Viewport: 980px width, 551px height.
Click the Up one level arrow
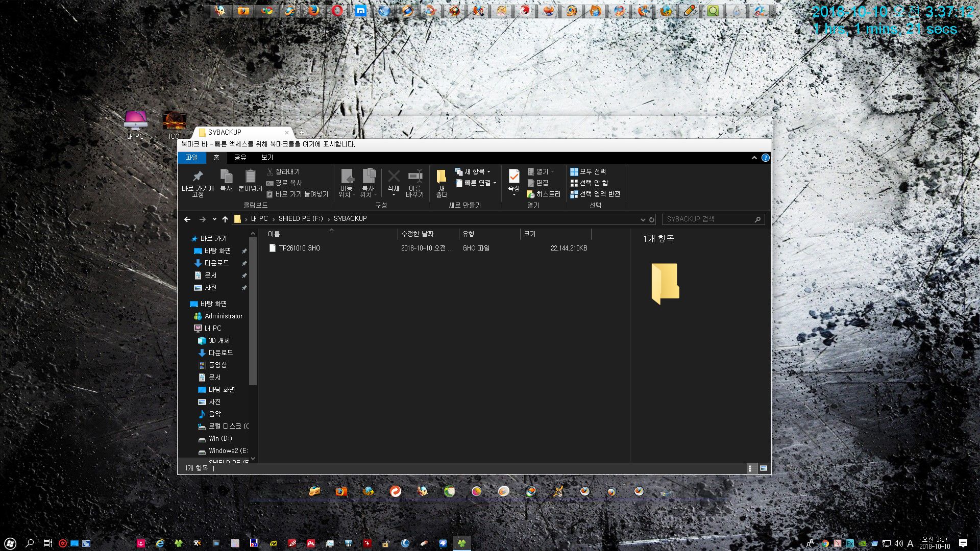point(225,219)
